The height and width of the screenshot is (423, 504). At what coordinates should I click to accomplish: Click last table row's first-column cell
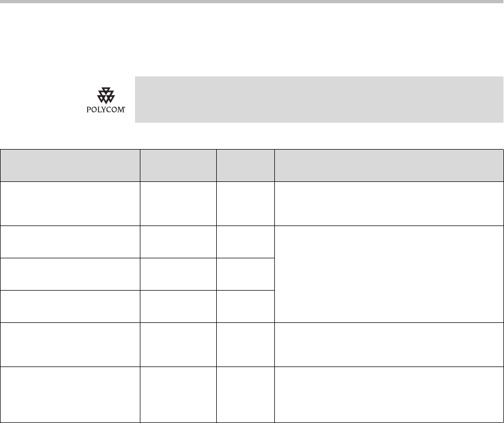coord(70,394)
